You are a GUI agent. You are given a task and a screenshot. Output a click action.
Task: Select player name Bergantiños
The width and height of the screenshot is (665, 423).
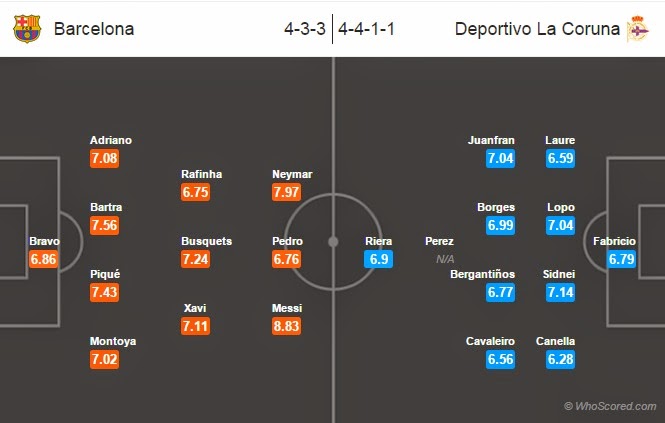(x=483, y=274)
